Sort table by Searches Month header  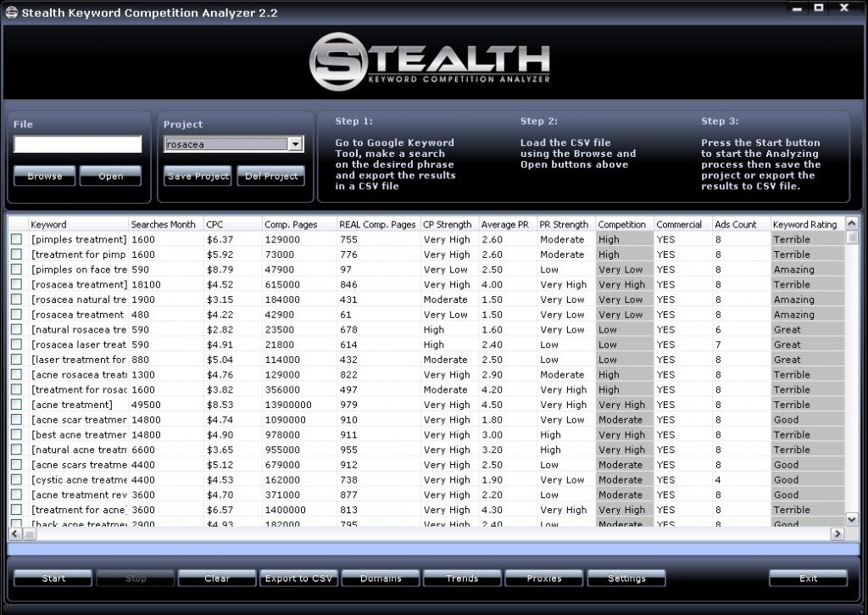164,225
